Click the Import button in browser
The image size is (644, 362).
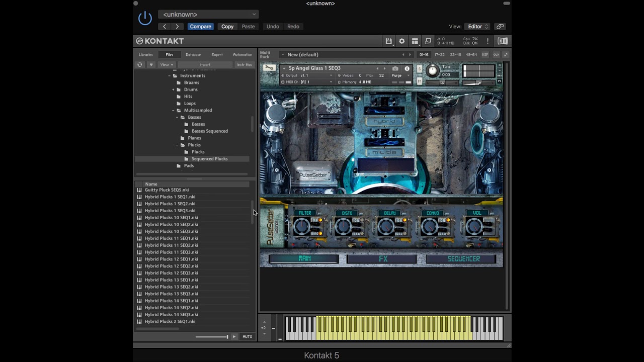tap(205, 64)
